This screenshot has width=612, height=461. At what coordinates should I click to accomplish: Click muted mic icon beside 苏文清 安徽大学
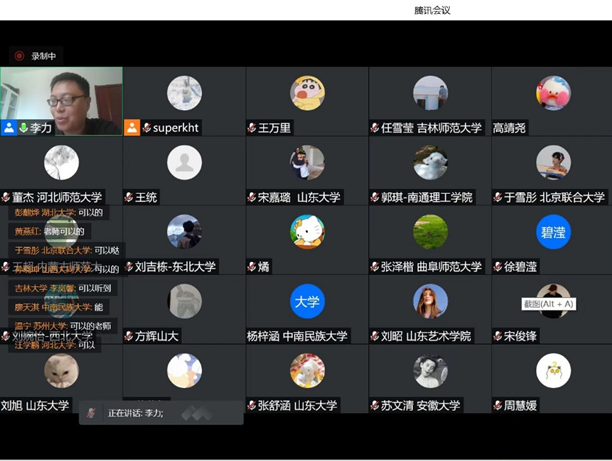375,406
